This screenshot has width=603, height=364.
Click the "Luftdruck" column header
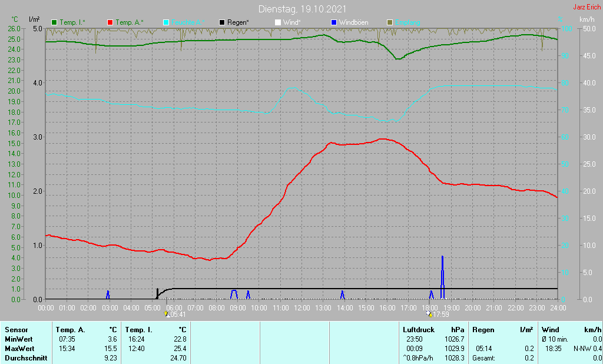419,330
